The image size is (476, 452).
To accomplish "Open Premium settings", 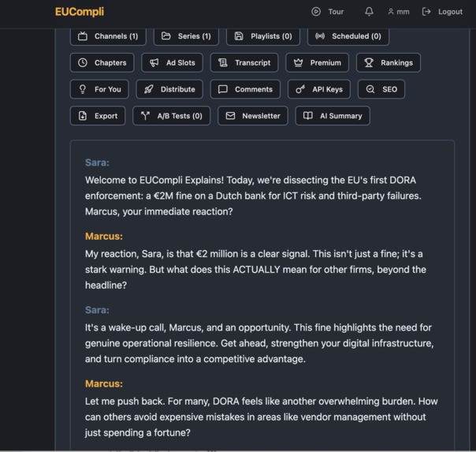I will click(317, 62).
